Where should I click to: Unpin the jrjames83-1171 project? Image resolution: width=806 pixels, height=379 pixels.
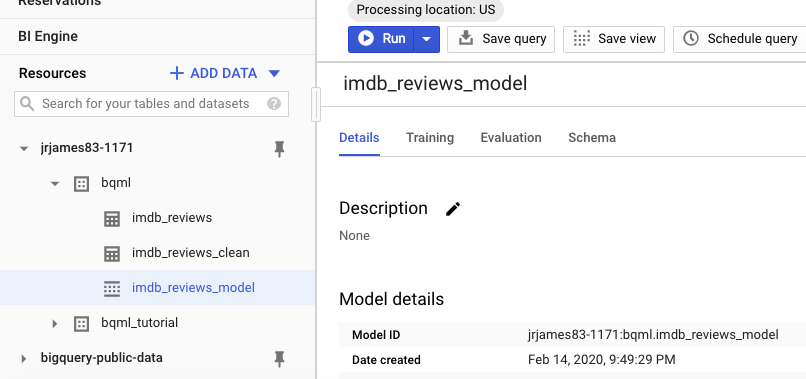(x=279, y=149)
